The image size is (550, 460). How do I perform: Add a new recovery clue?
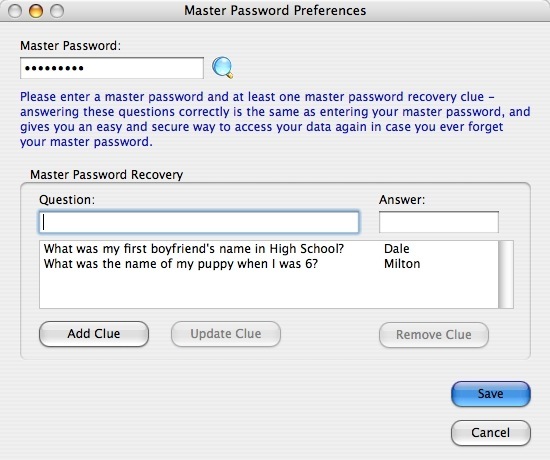coord(94,334)
